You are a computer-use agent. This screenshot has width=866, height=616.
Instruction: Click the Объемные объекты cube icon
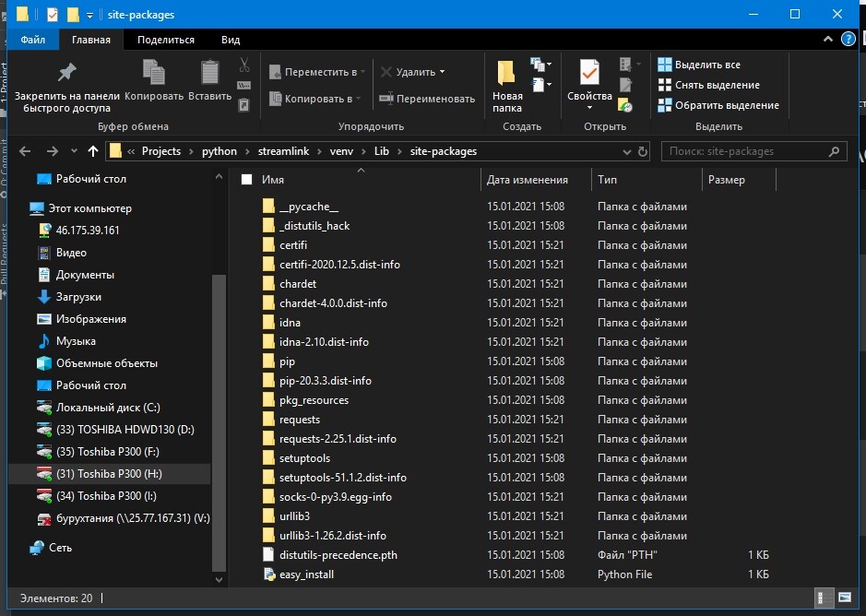[43, 363]
